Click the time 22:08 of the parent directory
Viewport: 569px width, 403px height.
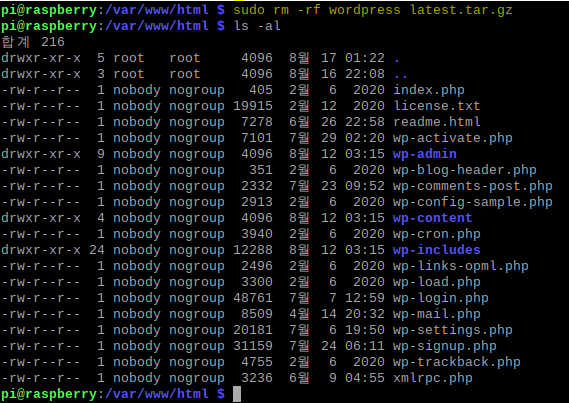[x=365, y=74]
